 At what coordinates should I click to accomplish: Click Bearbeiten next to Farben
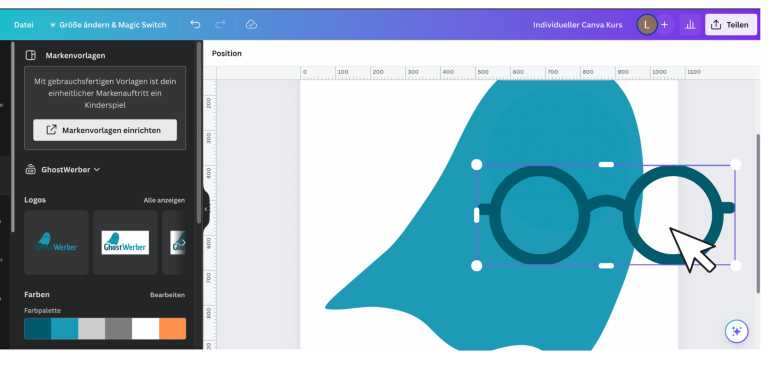[x=168, y=295]
